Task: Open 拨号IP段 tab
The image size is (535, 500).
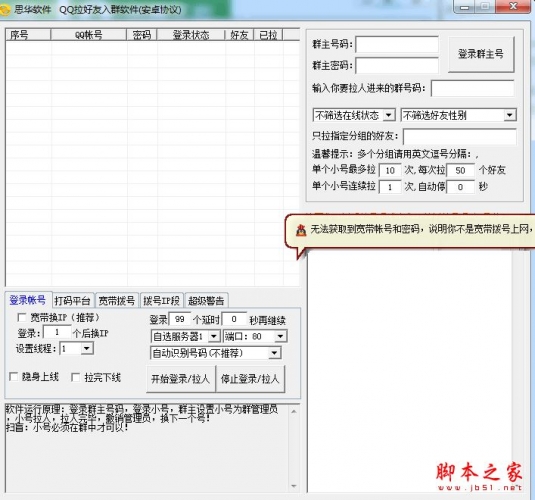Action: (161, 301)
